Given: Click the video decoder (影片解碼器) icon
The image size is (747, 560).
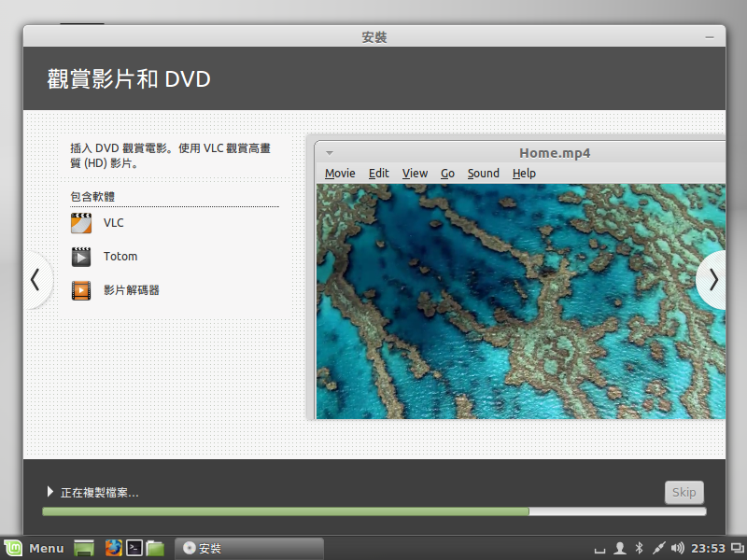Looking at the screenshot, I should tap(82, 290).
